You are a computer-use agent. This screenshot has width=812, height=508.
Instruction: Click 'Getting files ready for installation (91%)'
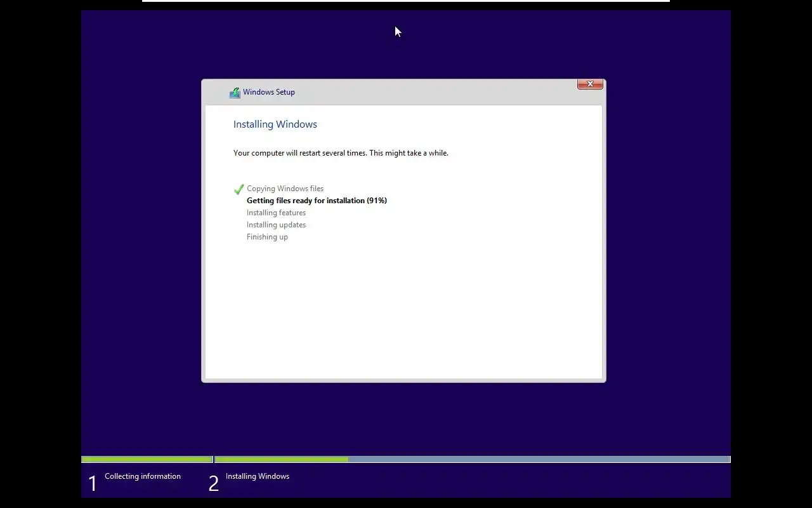[x=317, y=201]
